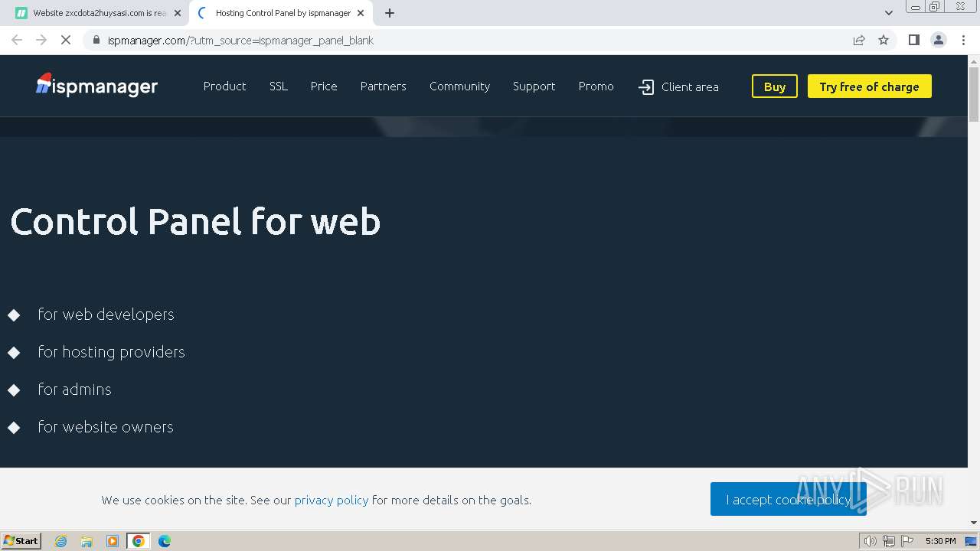Click 'for admins' list item

coord(74,390)
